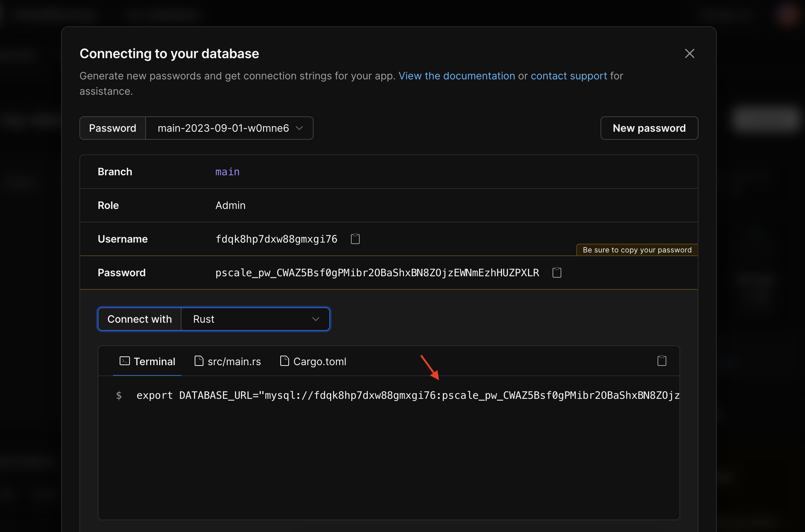Copy the terminal code snippet
805x532 pixels.
tap(662, 361)
